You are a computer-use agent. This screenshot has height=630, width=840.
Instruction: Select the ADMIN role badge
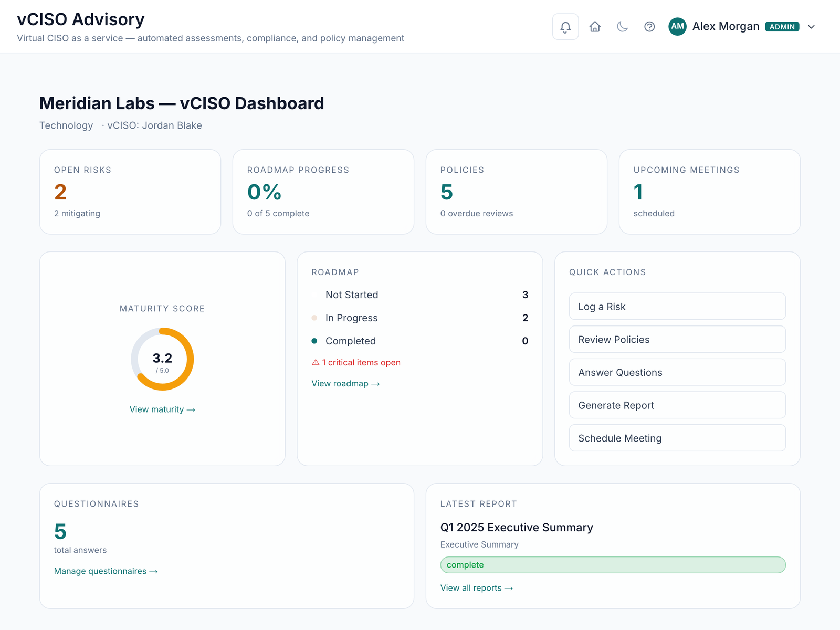pyautogui.click(x=782, y=27)
